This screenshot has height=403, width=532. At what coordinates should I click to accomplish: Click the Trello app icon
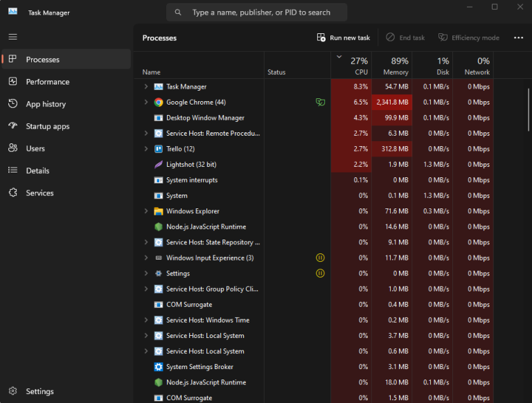pyautogui.click(x=159, y=149)
